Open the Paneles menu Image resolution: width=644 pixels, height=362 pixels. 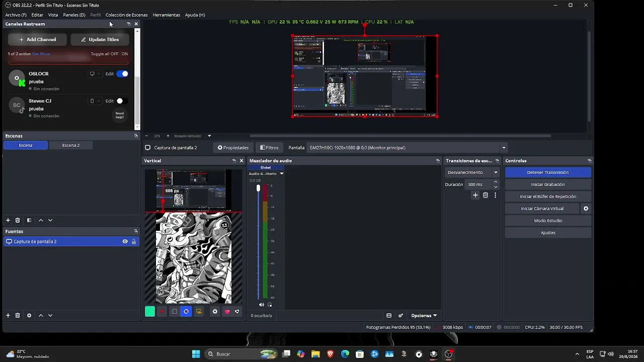[x=74, y=15]
